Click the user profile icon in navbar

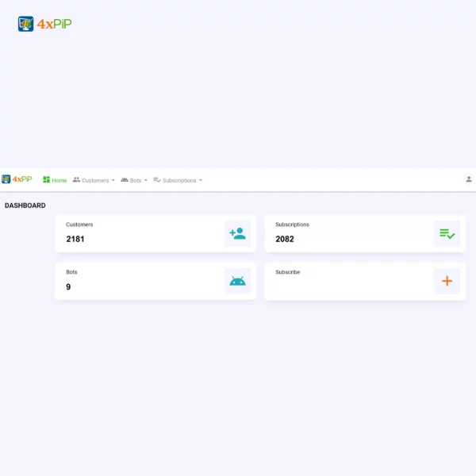tap(469, 179)
